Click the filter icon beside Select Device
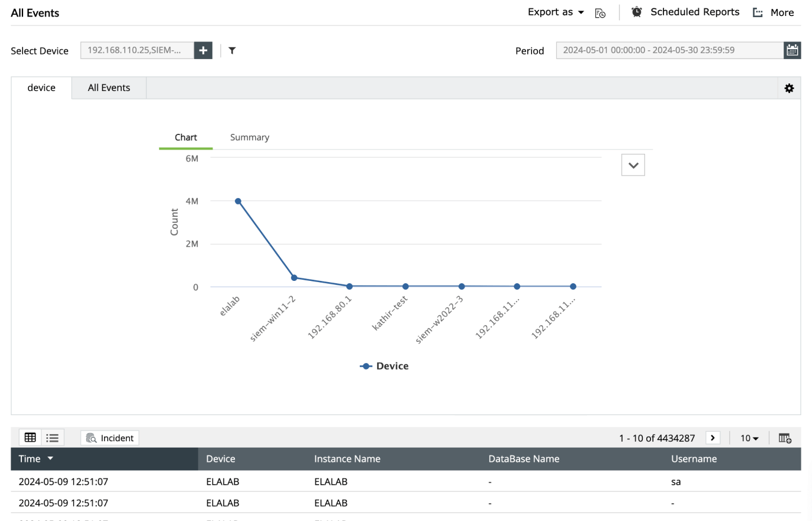This screenshot has height=521, width=812. (231, 50)
